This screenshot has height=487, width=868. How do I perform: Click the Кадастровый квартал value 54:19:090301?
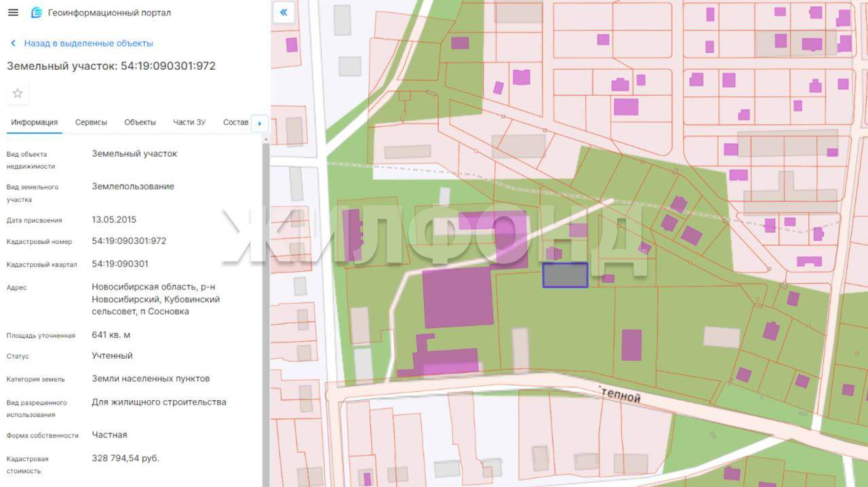[120, 264]
